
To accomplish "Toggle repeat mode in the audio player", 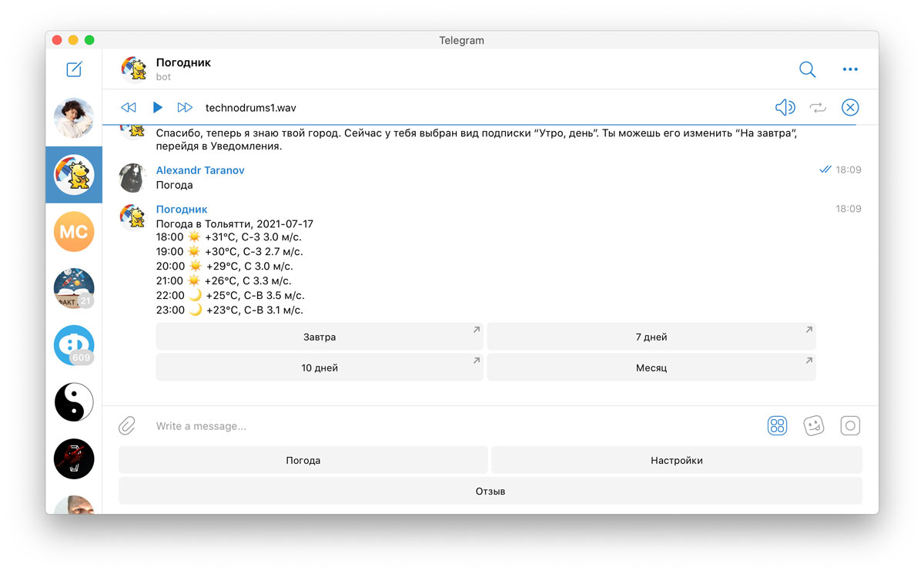I will click(x=818, y=108).
